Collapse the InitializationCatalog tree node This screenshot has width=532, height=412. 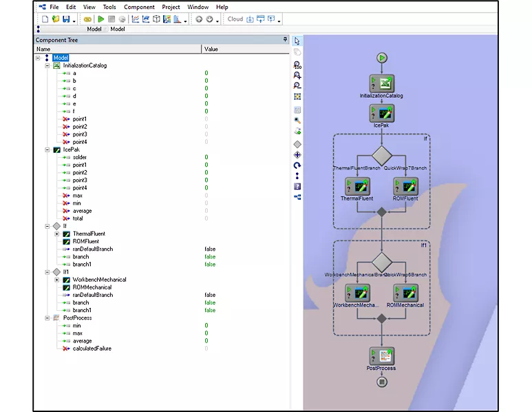[47, 65]
